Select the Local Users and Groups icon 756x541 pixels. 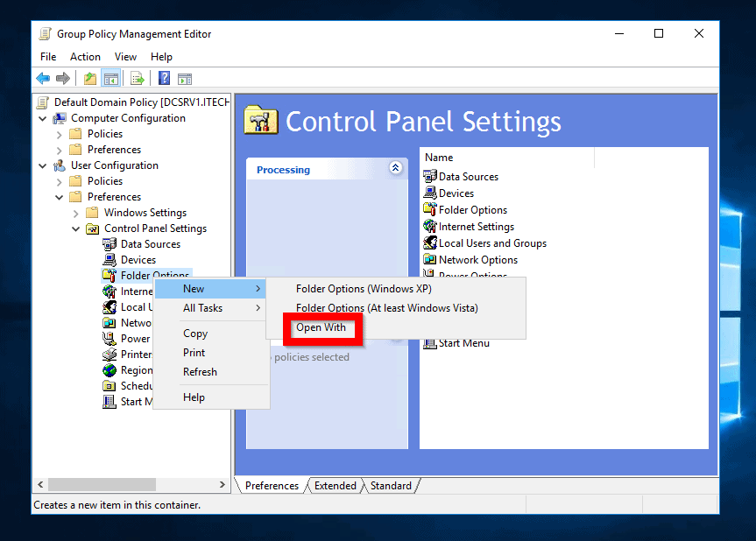430,242
